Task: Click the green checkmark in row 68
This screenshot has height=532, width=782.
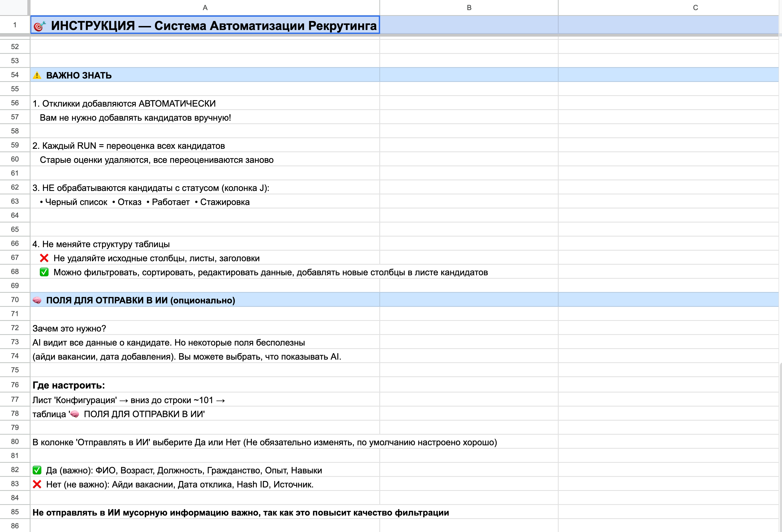Action: tap(44, 272)
